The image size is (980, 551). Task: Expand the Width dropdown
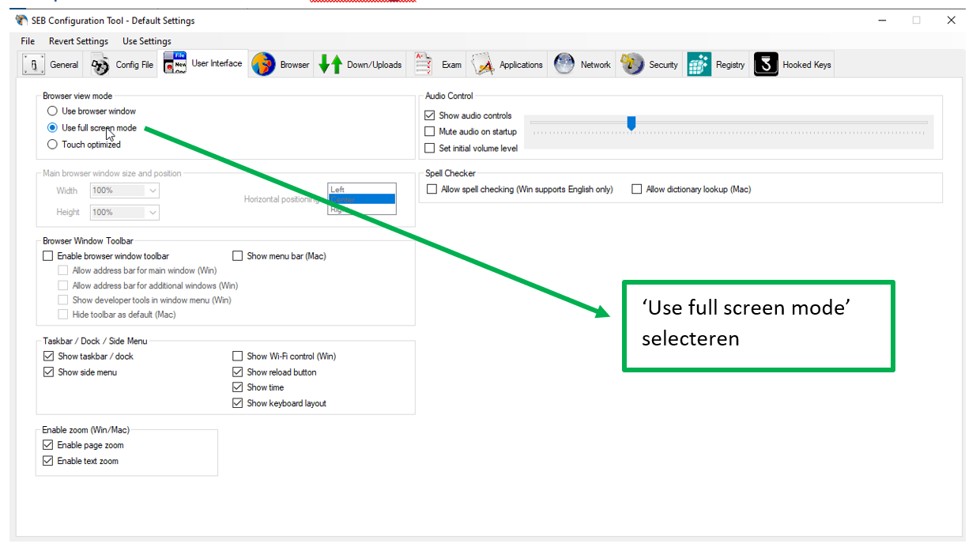coord(153,191)
